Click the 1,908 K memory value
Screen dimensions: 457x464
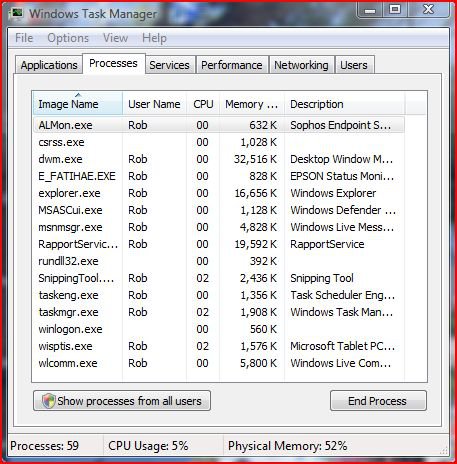[x=258, y=312]
